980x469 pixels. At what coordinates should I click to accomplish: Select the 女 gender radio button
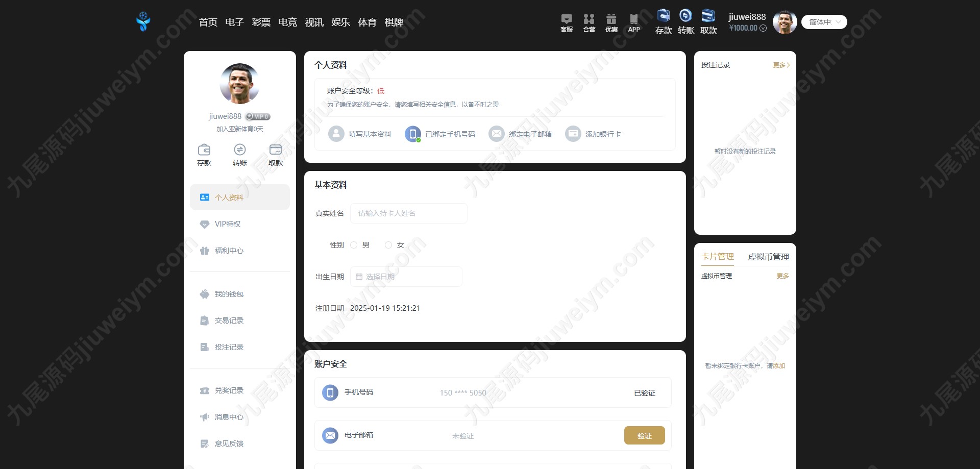tap(388, 245)
